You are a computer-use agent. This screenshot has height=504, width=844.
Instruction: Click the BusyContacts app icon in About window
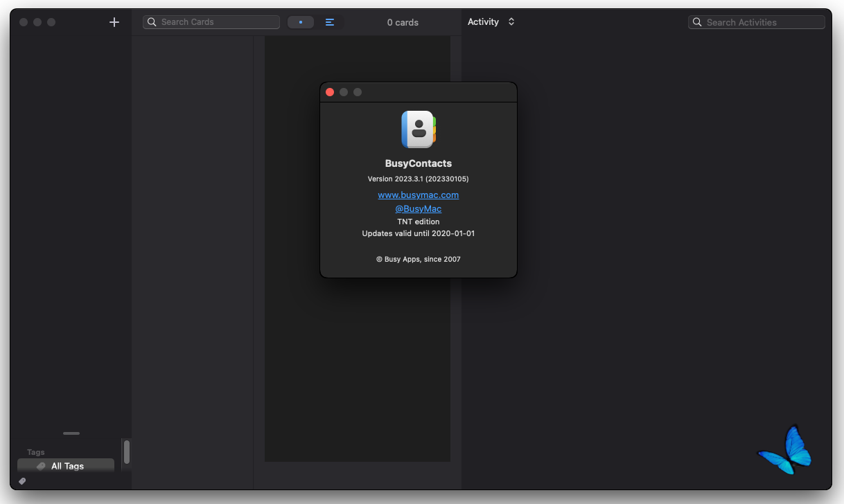coord(419,129)
